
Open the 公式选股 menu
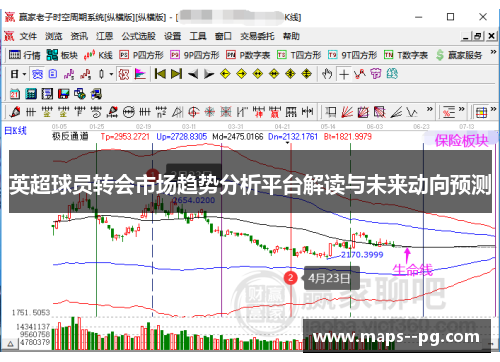tap(138, 36)
